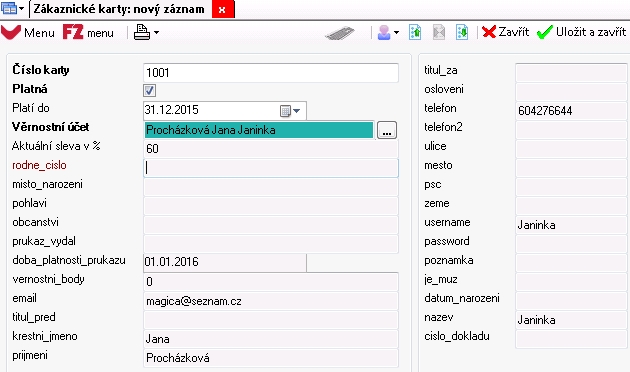Click the 'Věrnostní účet' label text
The width and height of the screenshot is (630, 372).
tap(50, 127)
